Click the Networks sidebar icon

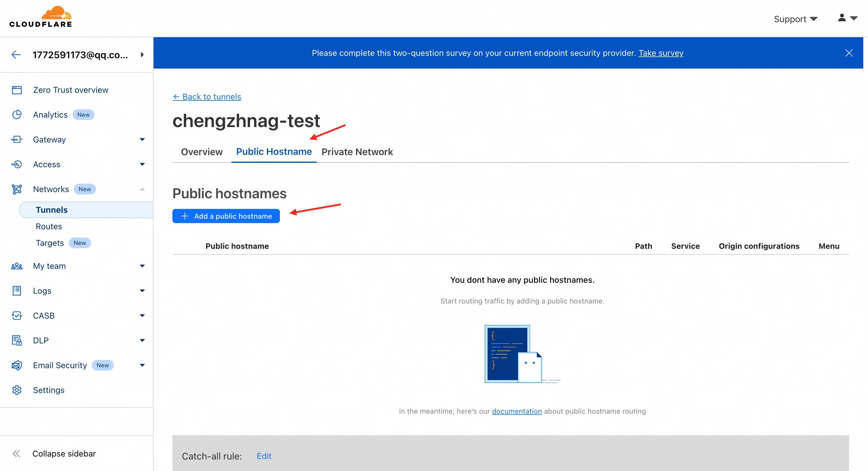[x=17, y=189]
